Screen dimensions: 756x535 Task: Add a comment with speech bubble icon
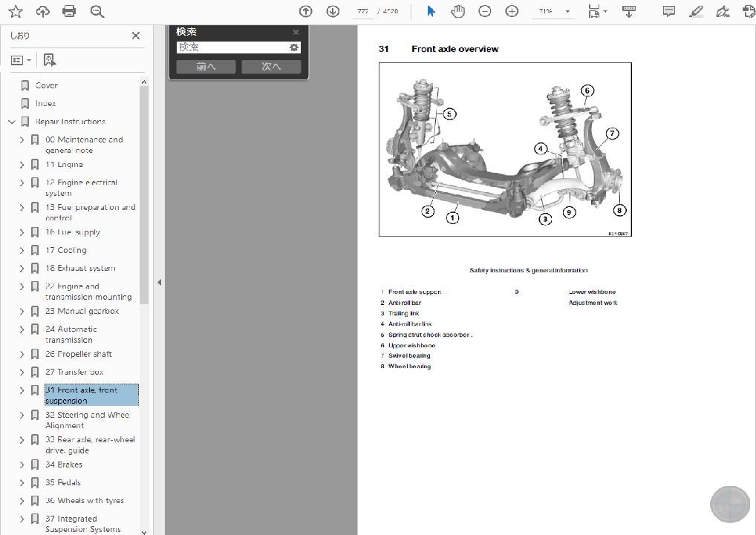[x=668, y=11]
